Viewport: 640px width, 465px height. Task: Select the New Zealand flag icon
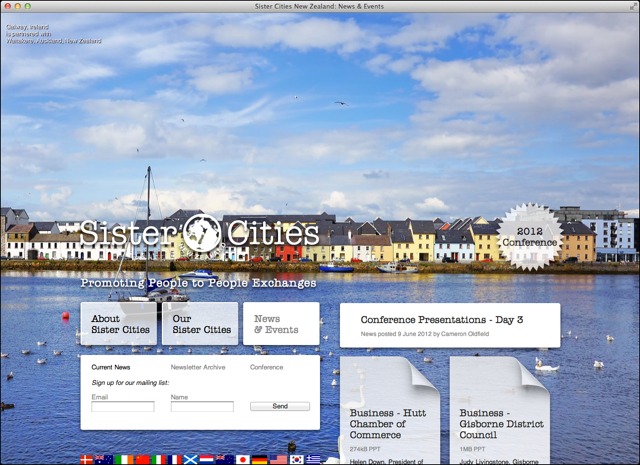[225, 460]
